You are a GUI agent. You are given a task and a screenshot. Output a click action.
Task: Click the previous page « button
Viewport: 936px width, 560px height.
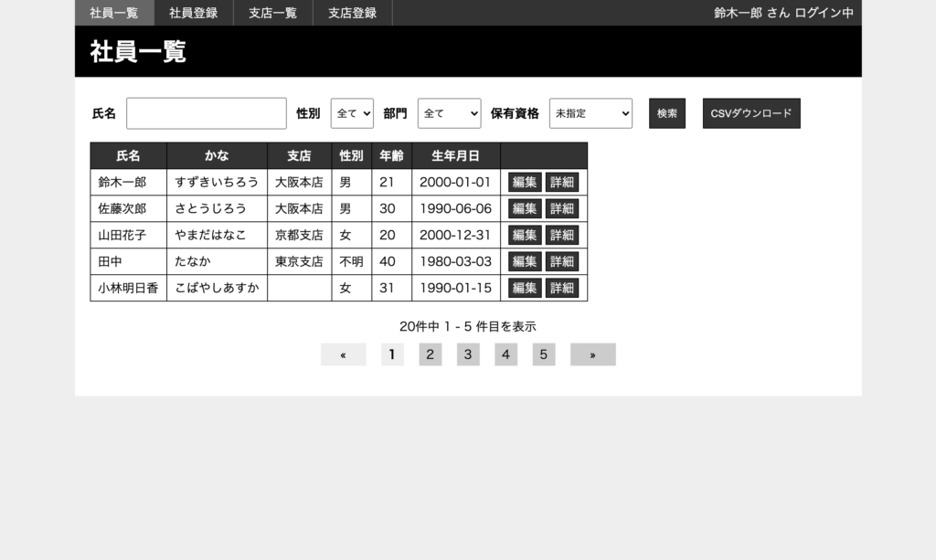coord(343,354)
